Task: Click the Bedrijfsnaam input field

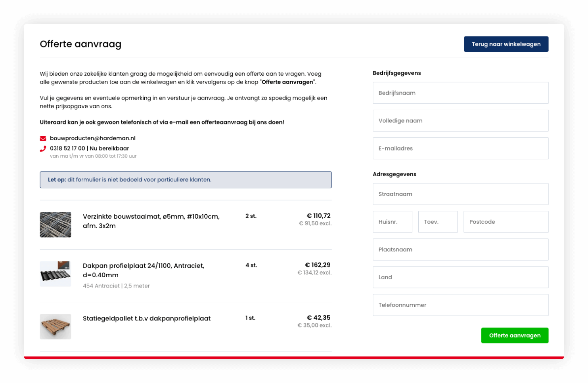Action: pos(460,93)
